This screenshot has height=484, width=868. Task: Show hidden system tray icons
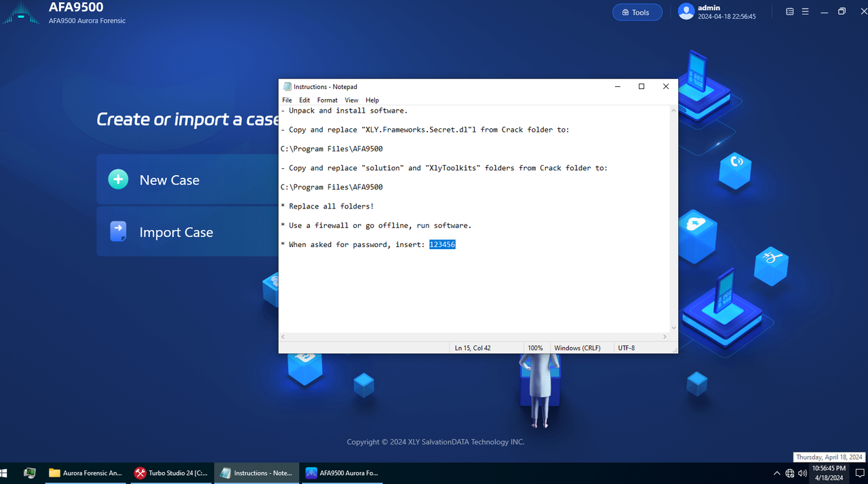tap(776, 473)
